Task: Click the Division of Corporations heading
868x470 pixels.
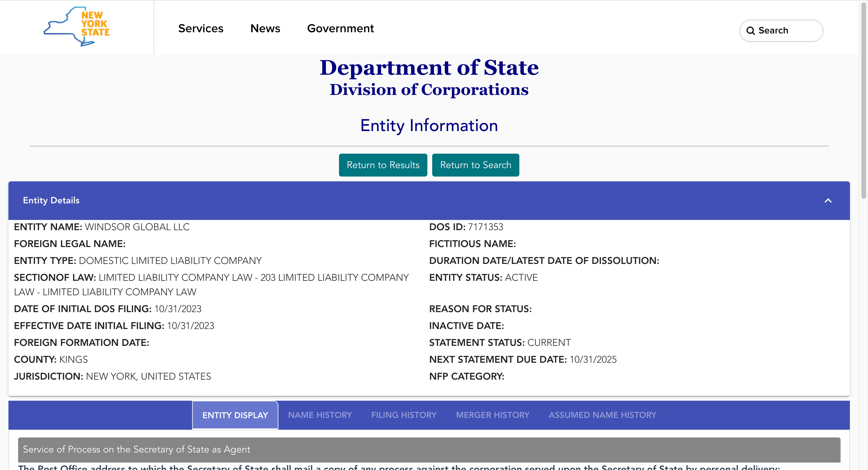Action: tap(429, 89)
